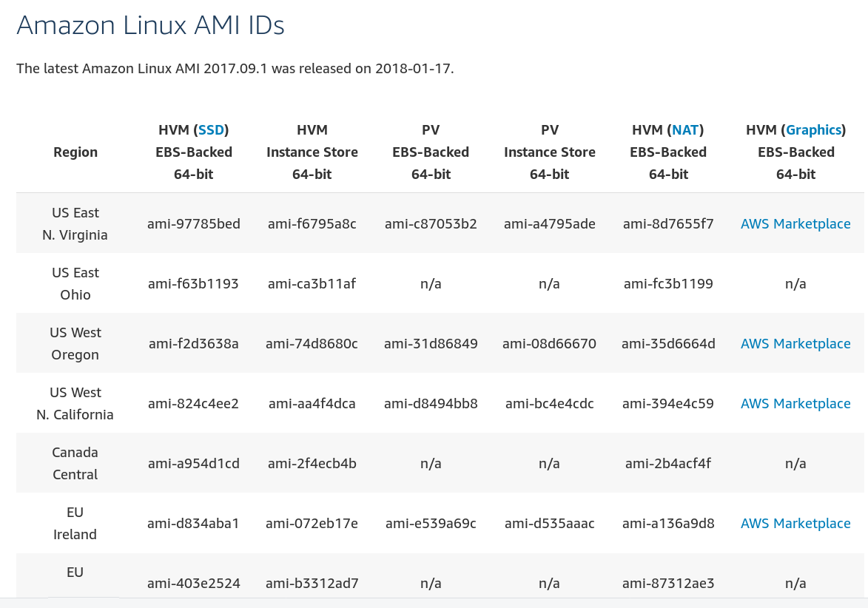
Task: Open the Graphics link in header
Action: tap(814, 130)
